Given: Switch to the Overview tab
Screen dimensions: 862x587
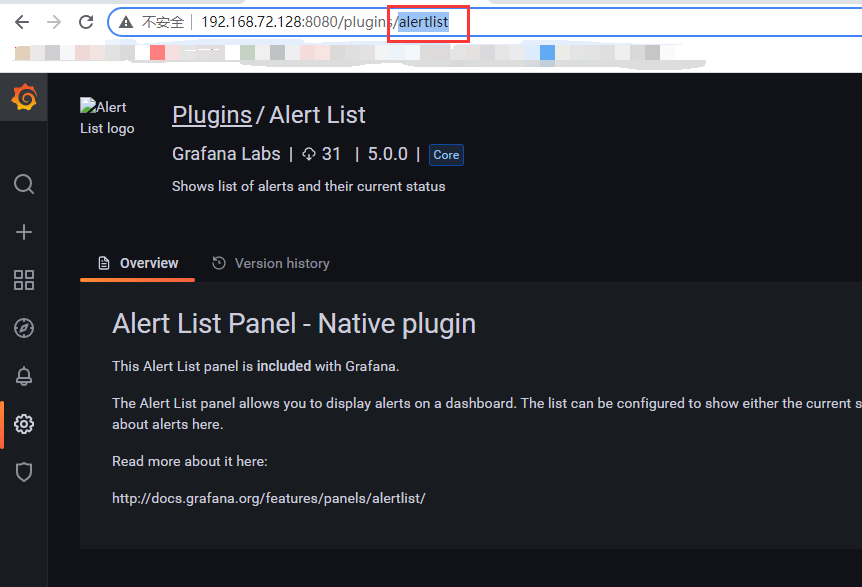Looking at the screenshot, I should click(x=137, y=263).
